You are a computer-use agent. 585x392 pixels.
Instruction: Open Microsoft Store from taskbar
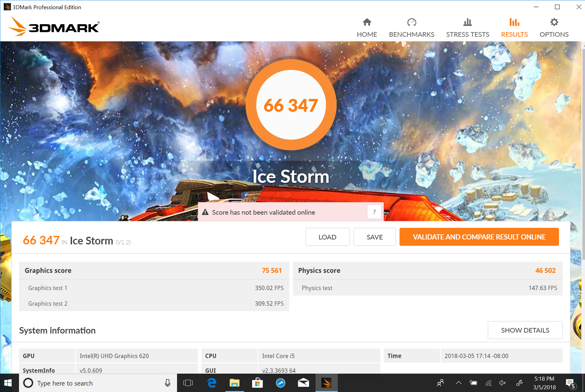pos(257,383)
